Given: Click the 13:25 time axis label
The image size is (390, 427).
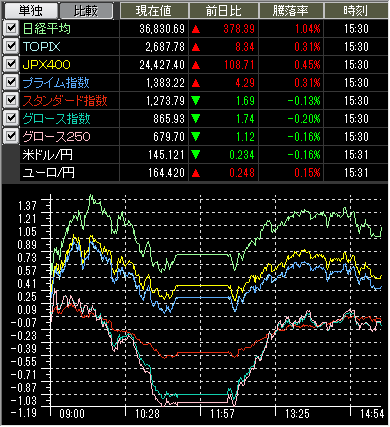Looking at the screenshot, I should click(x=297, y=414).
